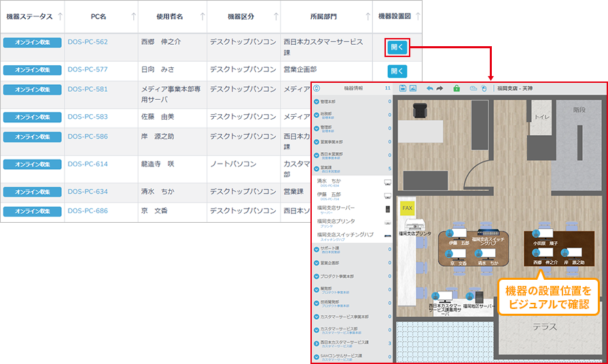Click the 福岡支店プリンタ printer on the floor map

pyautogui.click(x=415, y=225)
